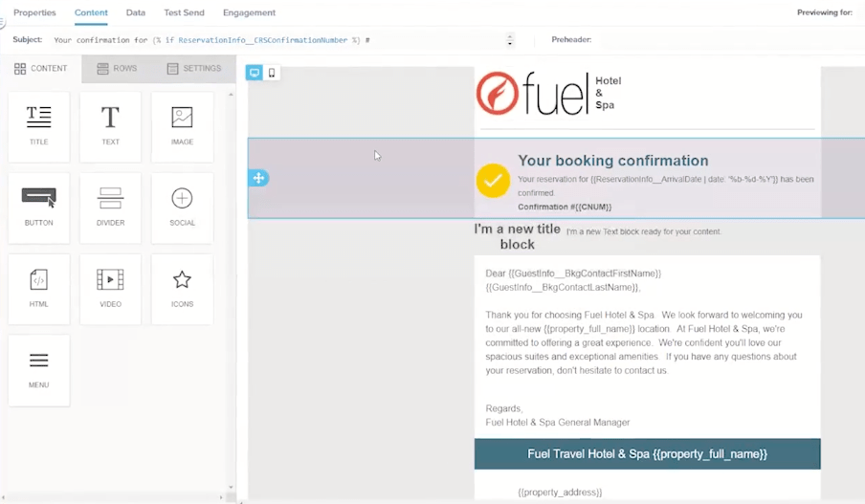Select the HTML content block
865x504 pixels.
(38, 289)
